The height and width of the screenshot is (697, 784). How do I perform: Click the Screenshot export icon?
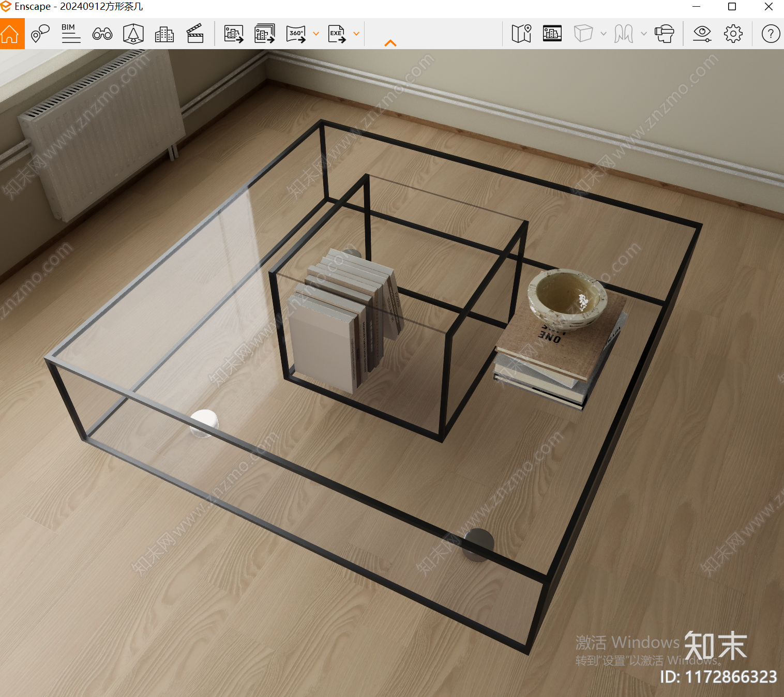[x=234, y=34]
